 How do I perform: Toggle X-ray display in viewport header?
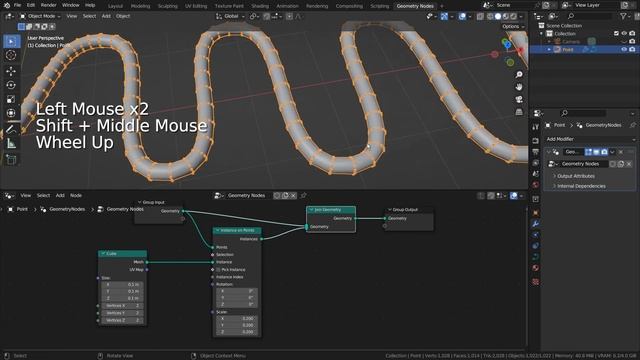[x=480, y=16]
